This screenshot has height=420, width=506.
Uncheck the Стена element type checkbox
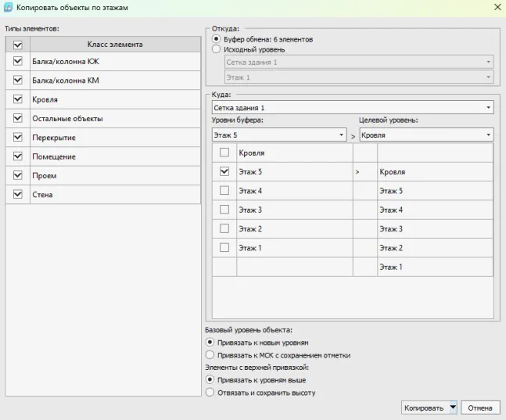[18, 195]
